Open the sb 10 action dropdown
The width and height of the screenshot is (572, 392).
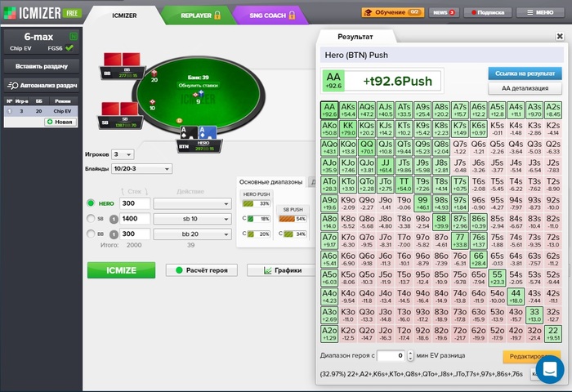193,219
